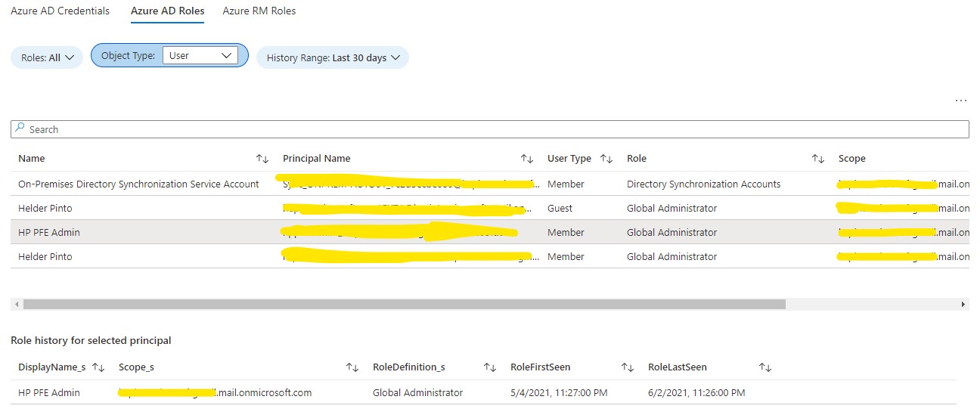Click the 5/4/2021, 11:27:00 PM value
Screen dimensions: 980x415
[559, 392]
